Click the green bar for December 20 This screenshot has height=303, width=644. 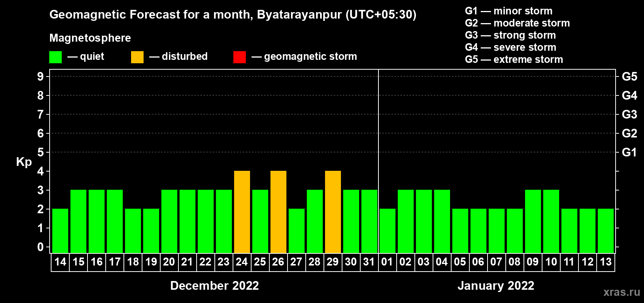169,221
